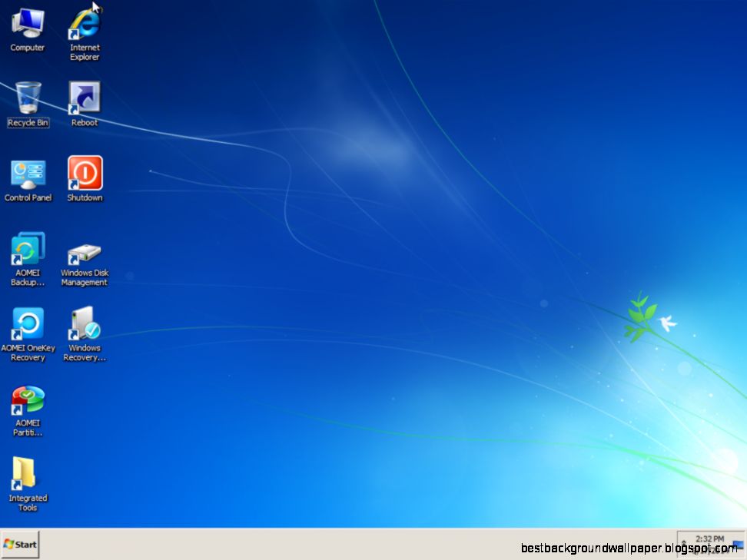The width and height of the screenshot is (747, 560).
Task: Click the Start menu Windows logo
Action: (10, 544)
